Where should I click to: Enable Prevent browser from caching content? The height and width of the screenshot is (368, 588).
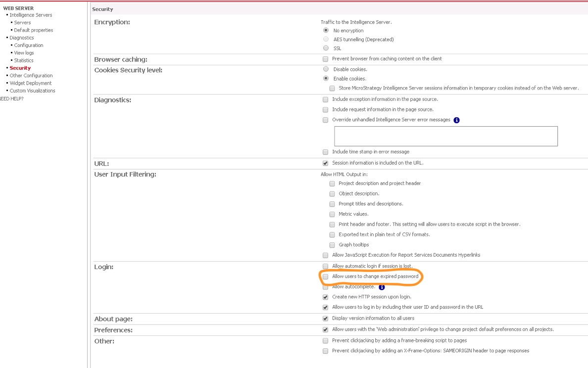[325, 58]
